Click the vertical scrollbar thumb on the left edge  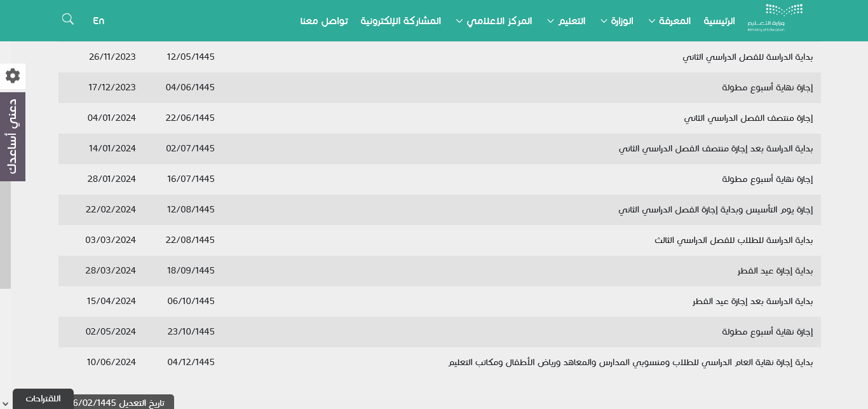click(x=5, y=235)
